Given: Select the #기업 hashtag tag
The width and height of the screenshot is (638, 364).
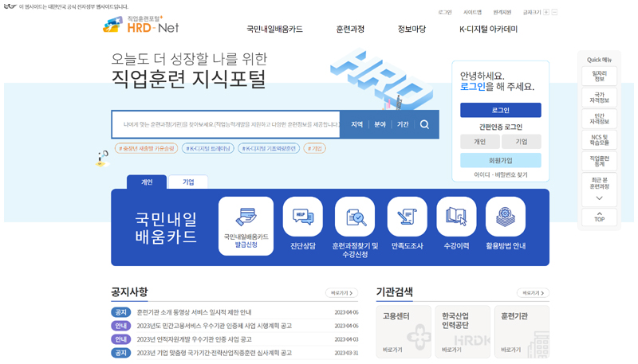Looking at the screenshot, I should pos(314,149).
